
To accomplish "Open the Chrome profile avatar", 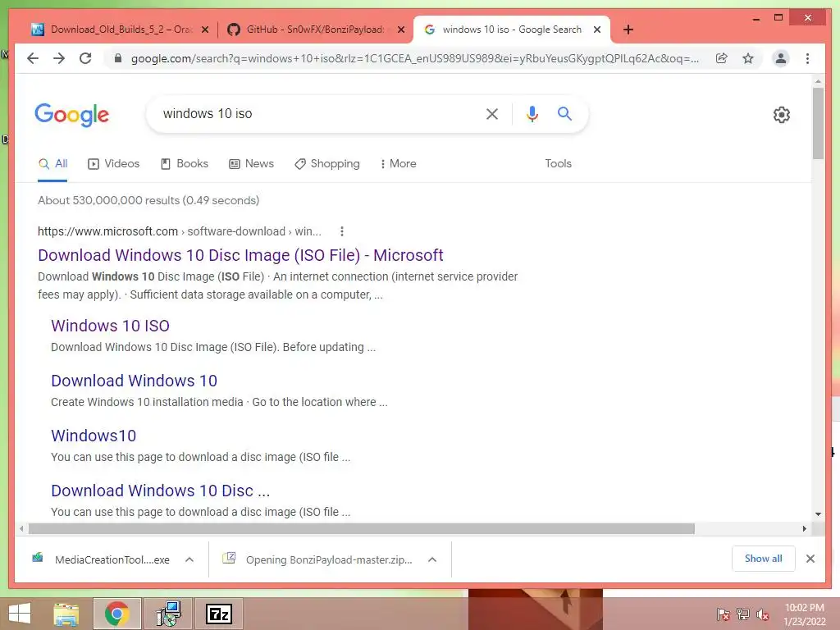I will coord(781,58).
